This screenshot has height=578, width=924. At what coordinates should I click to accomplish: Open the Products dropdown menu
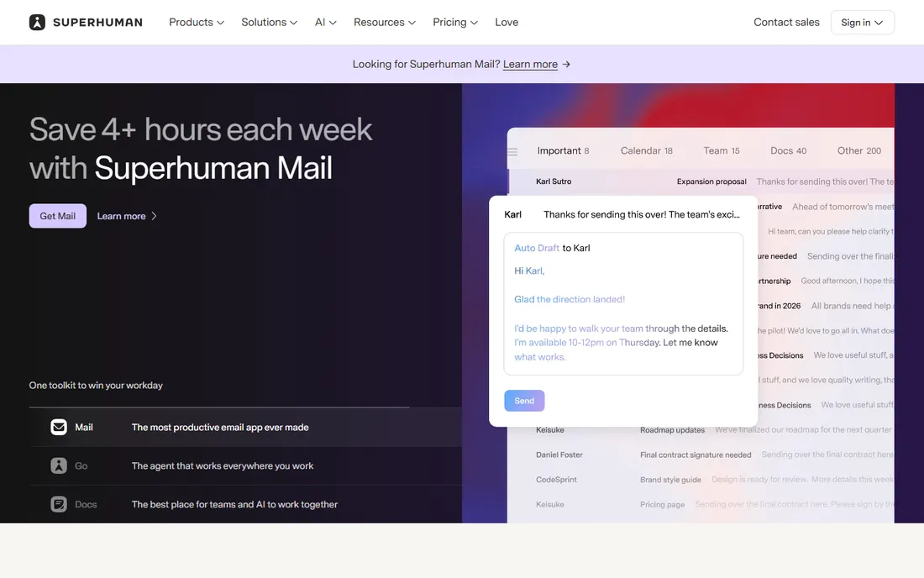click(x=197, y=23)
